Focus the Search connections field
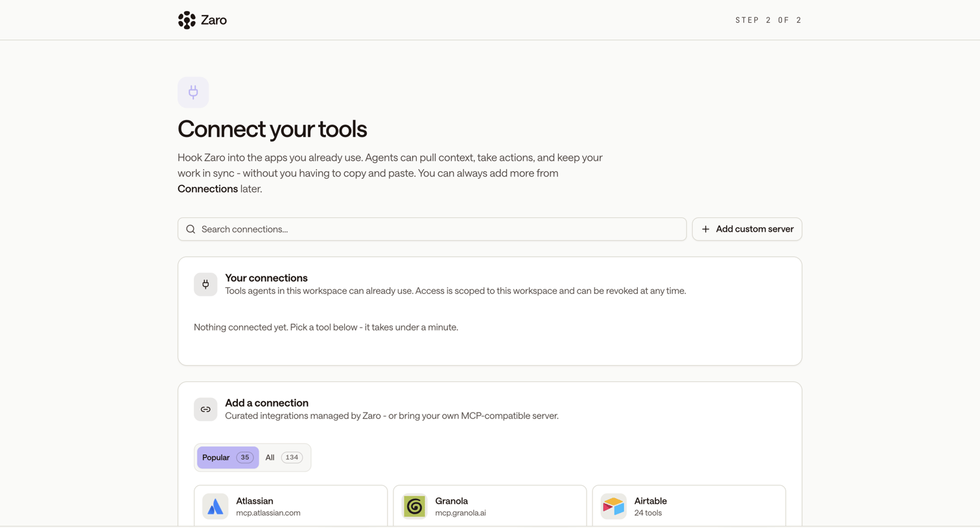 tap(432, 229)
